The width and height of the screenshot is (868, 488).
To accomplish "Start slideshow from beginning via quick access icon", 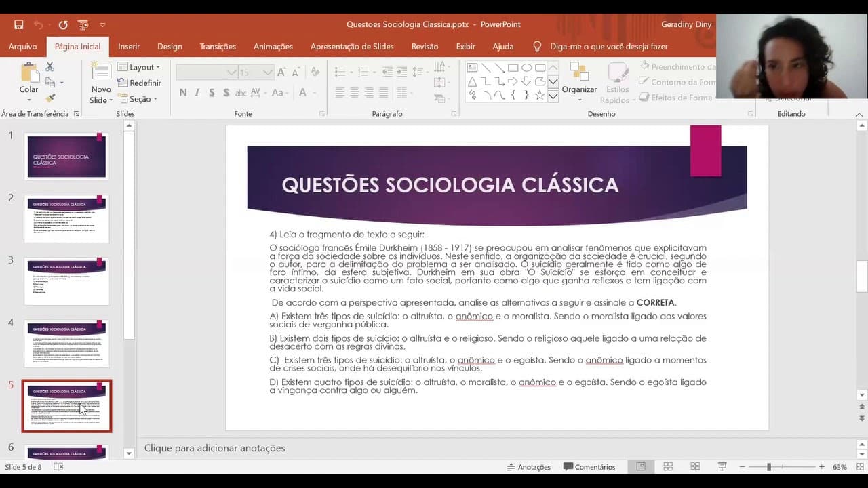I will tap(83, 24).
